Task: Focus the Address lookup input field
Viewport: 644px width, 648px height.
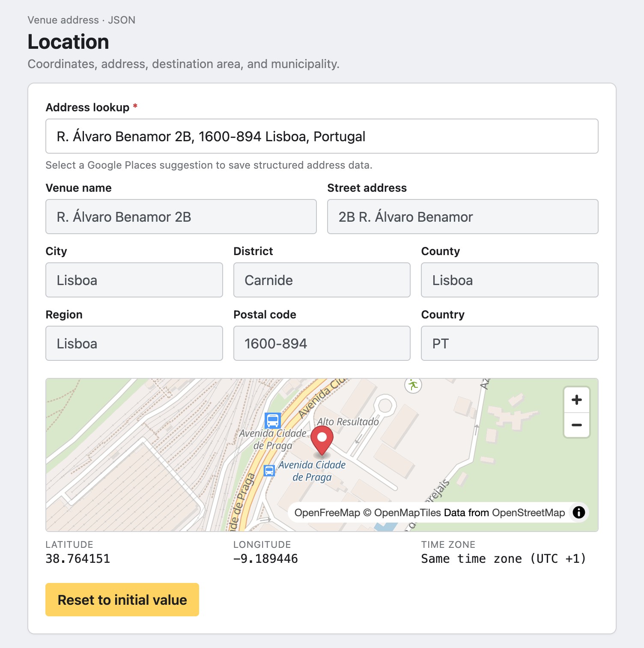Action: [322, 136]
